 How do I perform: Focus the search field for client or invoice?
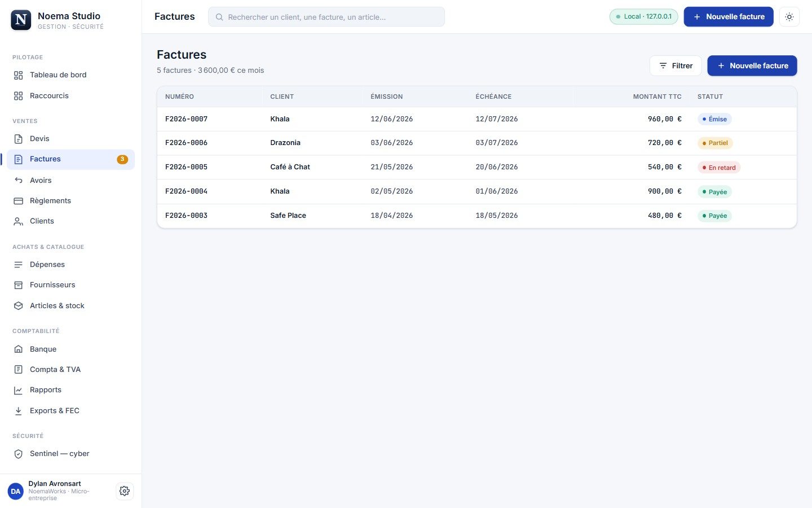326,17
